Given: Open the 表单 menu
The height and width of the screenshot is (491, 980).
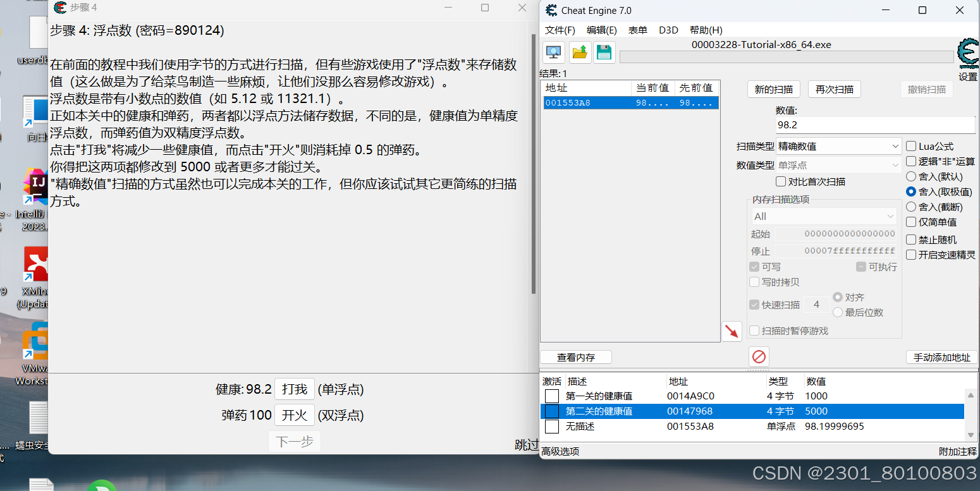Looking at the screenshot, I should pos(637,30).
